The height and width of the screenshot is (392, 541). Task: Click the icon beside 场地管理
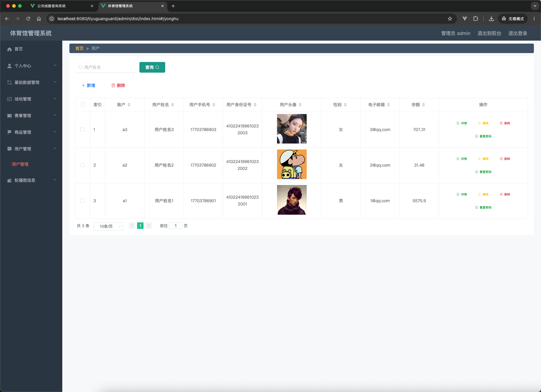pos(9,99)
